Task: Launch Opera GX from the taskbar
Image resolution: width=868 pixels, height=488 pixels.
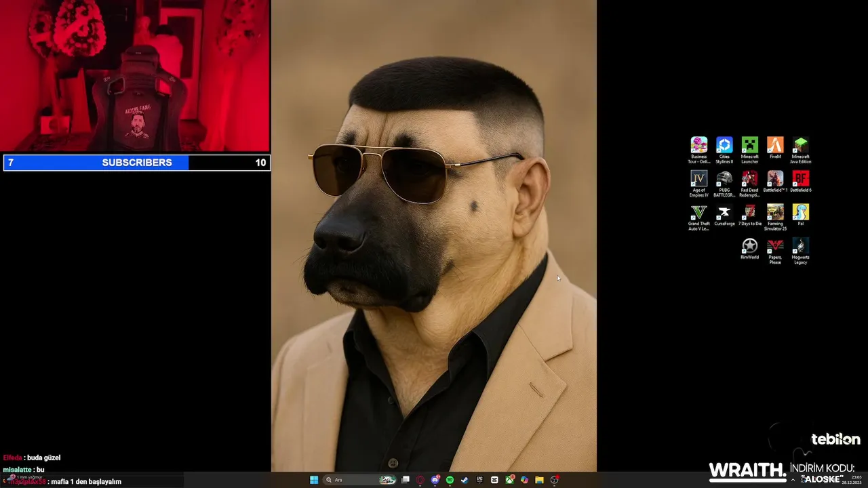Action: [x=420, y=480]
